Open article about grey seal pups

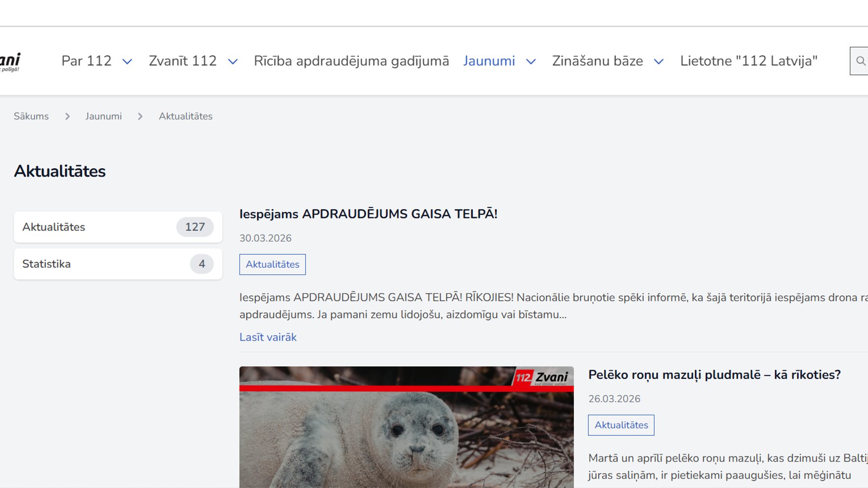(x=714, y=375)
